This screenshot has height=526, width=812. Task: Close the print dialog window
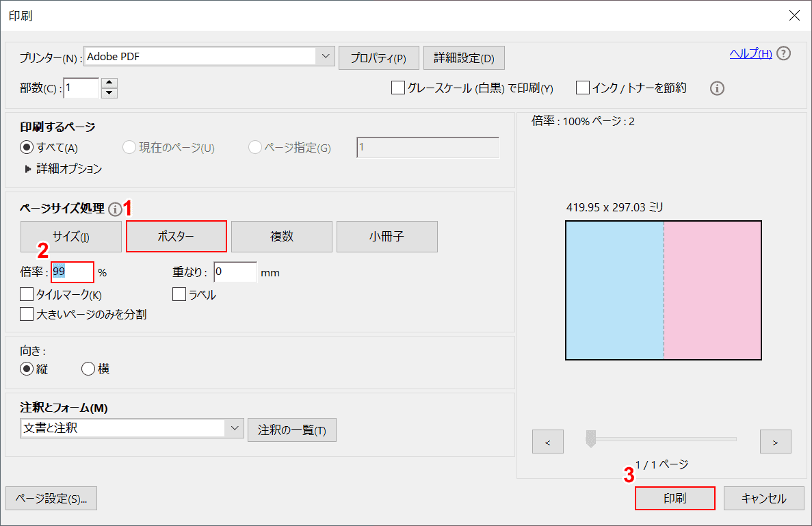(794, 16)
